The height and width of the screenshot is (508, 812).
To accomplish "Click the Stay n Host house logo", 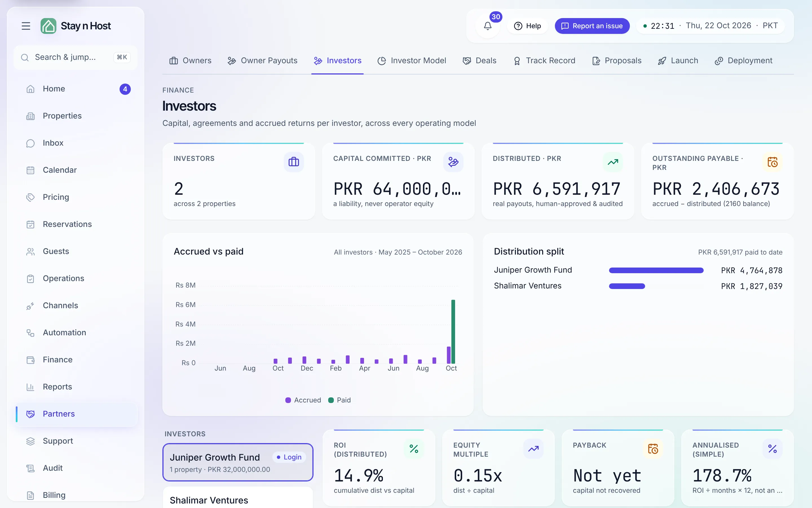I will pos(48,26).
